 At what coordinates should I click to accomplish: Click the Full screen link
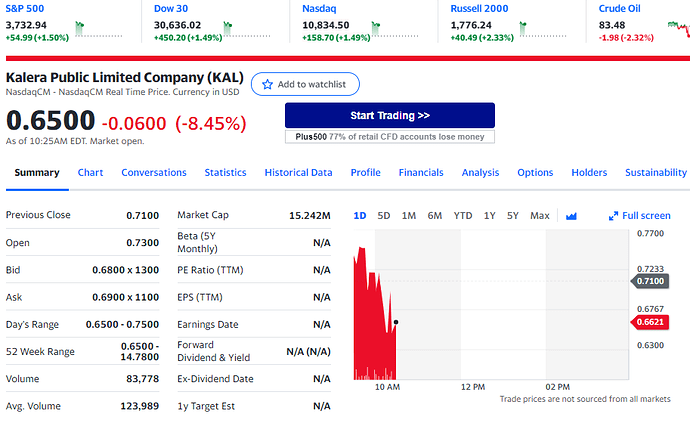(x=646, y=216)
